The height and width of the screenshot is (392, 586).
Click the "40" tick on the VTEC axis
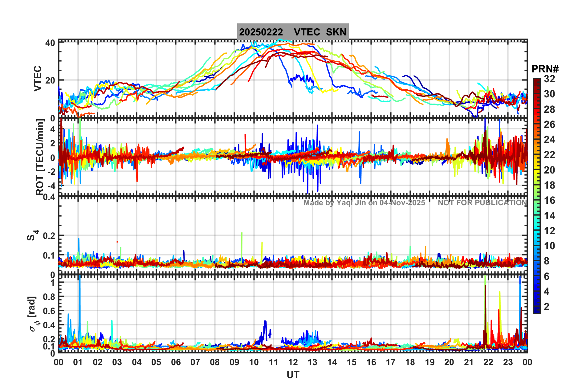click(x=50, y=43)
